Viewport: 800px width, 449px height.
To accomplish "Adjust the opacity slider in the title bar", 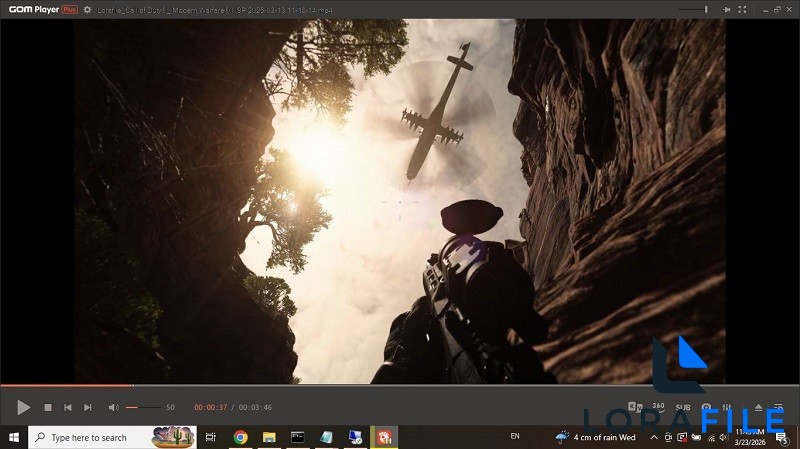I will (x=695, y=9).
